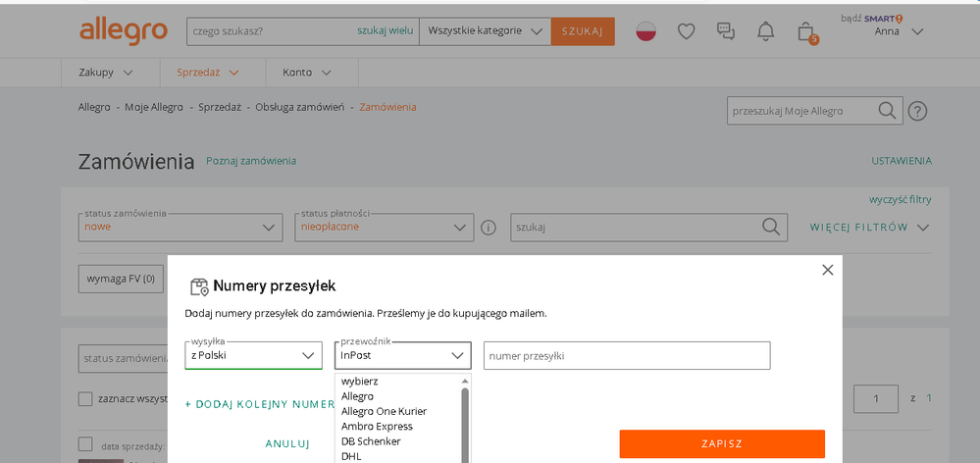The width and height of the screenshot is (980, 463).
Task: Open the Zakupy menu
Action: tap(106, 73)
